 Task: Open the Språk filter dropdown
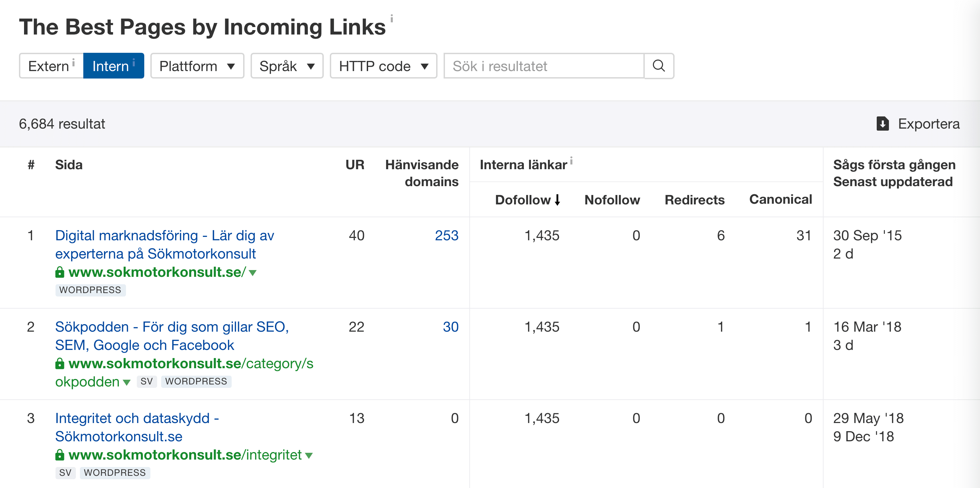(x=286, y=66)
